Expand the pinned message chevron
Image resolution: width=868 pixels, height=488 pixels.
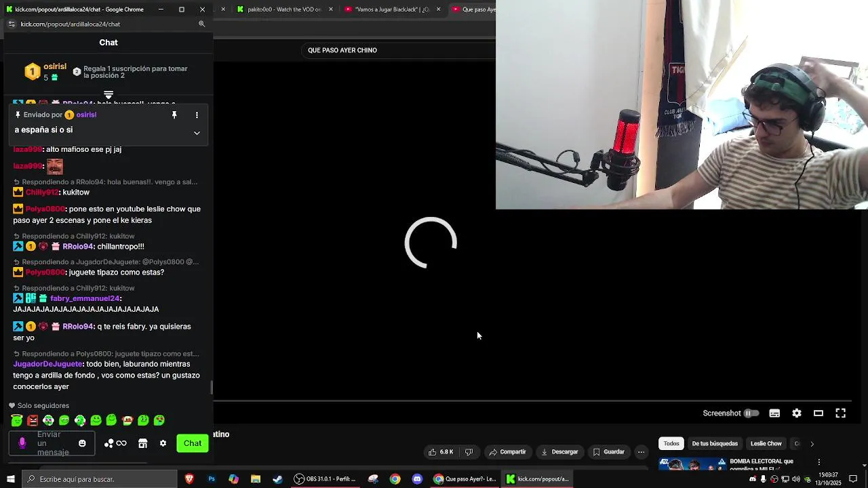(x=197, y=133)
